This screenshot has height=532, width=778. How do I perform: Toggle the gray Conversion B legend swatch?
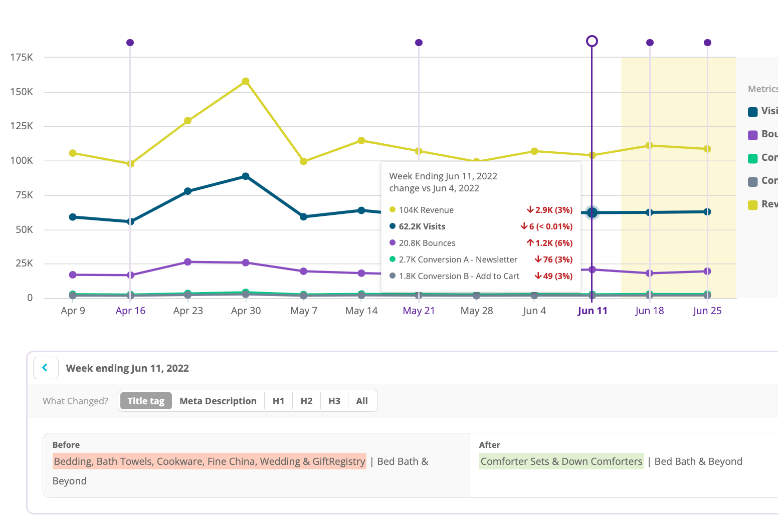pos(753,181)
